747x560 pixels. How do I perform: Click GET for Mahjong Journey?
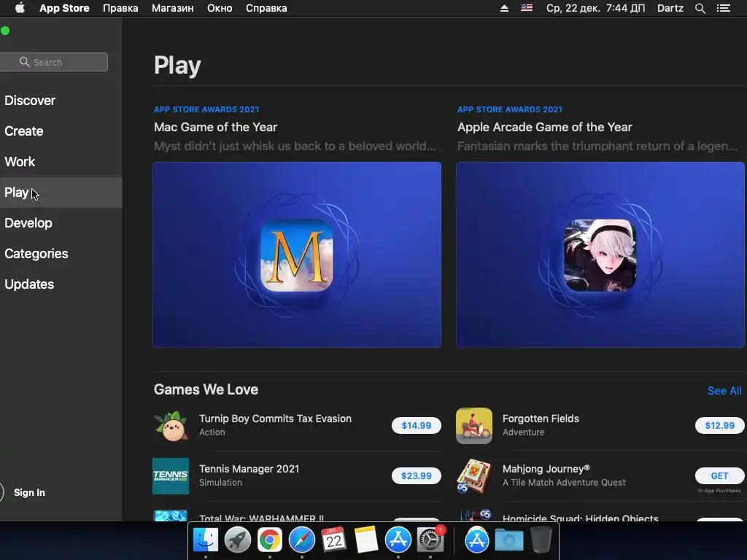point(719,475)
